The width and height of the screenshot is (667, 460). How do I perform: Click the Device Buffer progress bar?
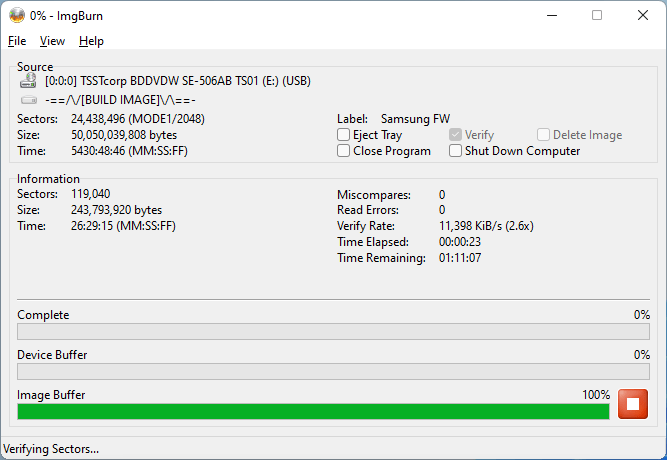tap(333, 372)
